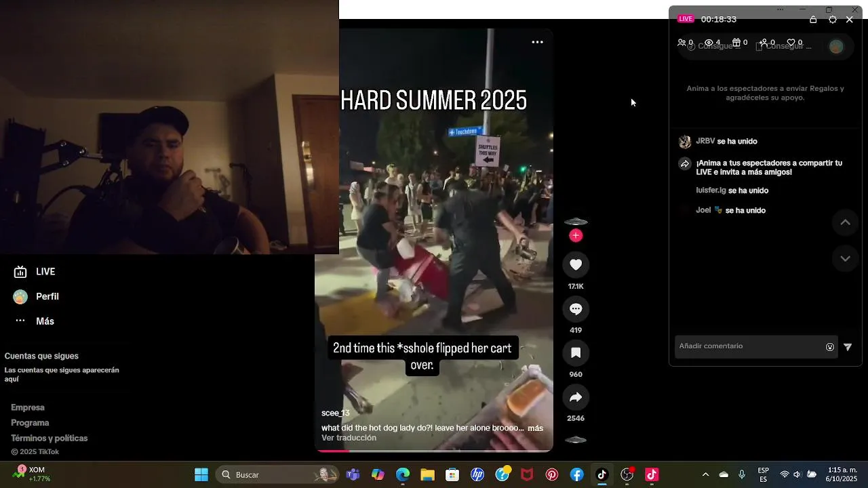The height and width of the screenshot is (488, 868).
Task: Open McAfee from the taskbar
Action: [527, 474]
